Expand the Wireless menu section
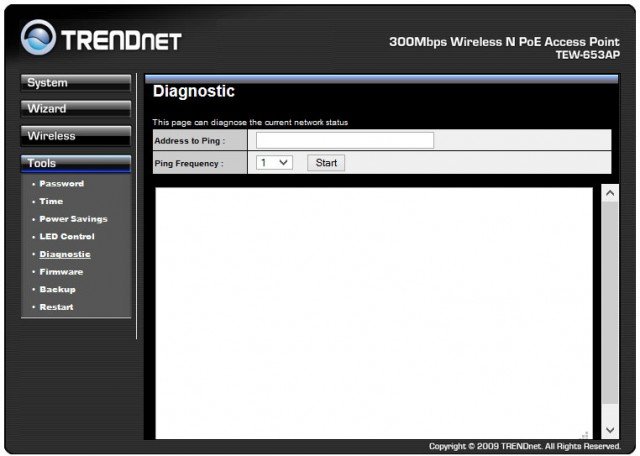 point(75,136)
